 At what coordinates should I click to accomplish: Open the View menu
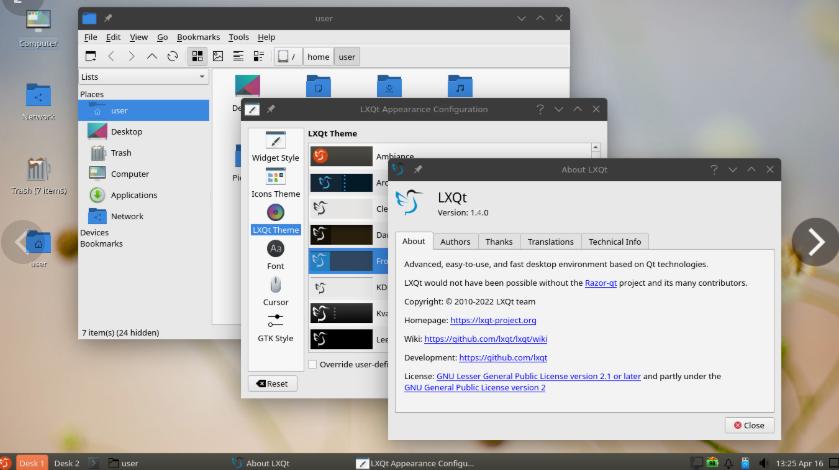click(x=139, y=37)
